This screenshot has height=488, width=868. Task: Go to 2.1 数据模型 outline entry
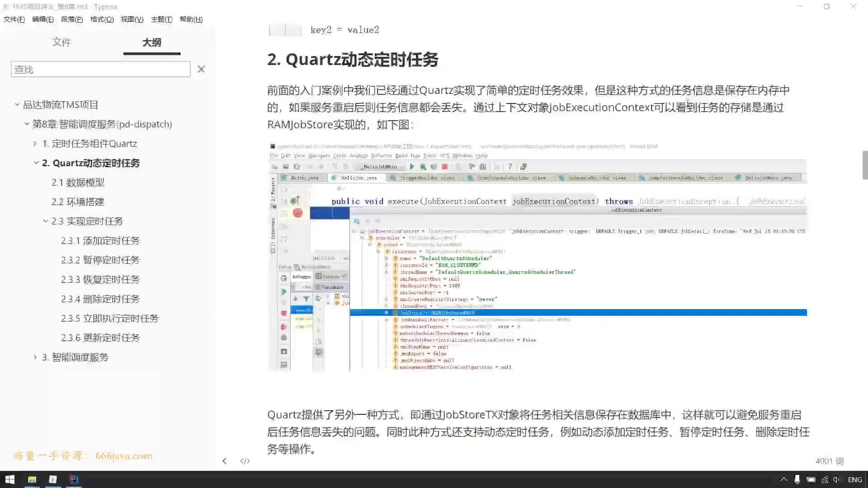(78, 183)
